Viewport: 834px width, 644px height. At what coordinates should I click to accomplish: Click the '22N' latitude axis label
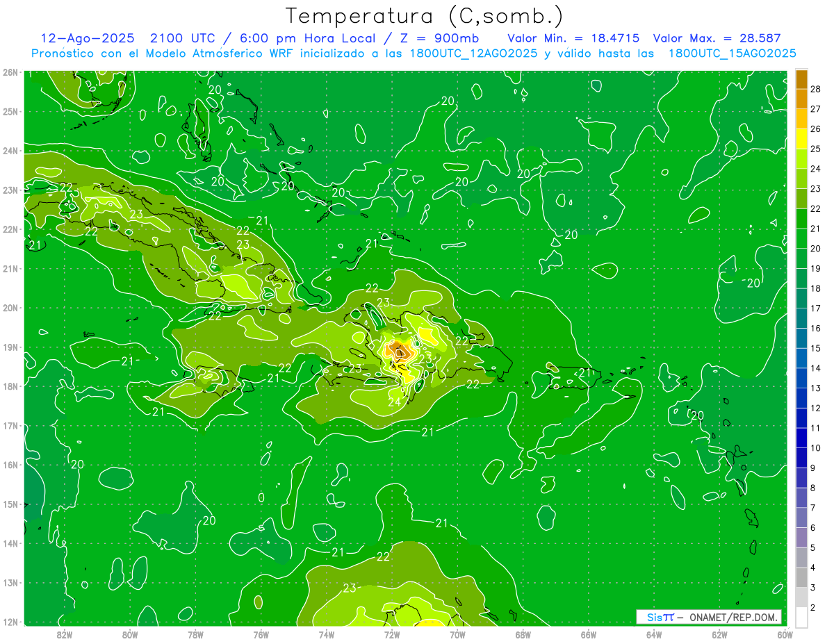[10, 229]
